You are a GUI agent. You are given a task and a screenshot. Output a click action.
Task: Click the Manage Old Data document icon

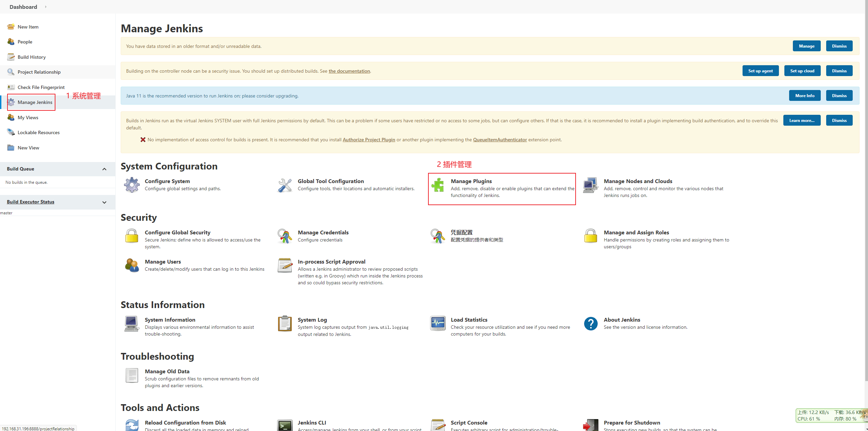tap(132, 375)
